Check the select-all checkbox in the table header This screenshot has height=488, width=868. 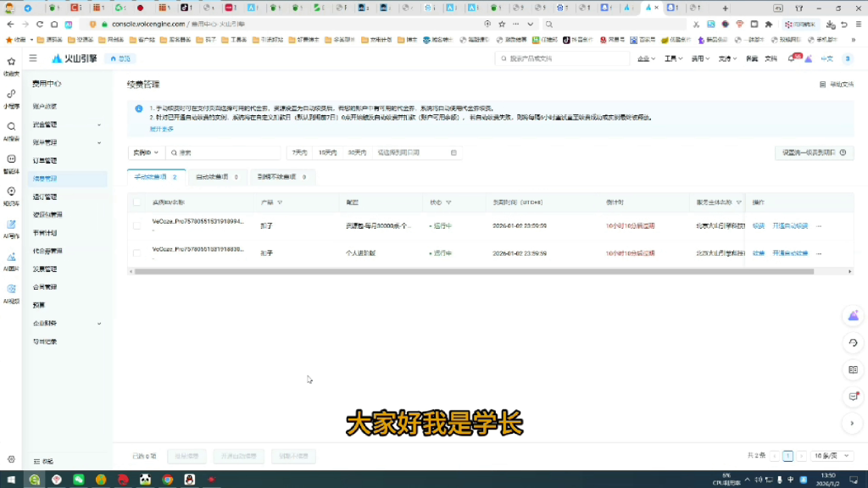(x=136, y=202)
